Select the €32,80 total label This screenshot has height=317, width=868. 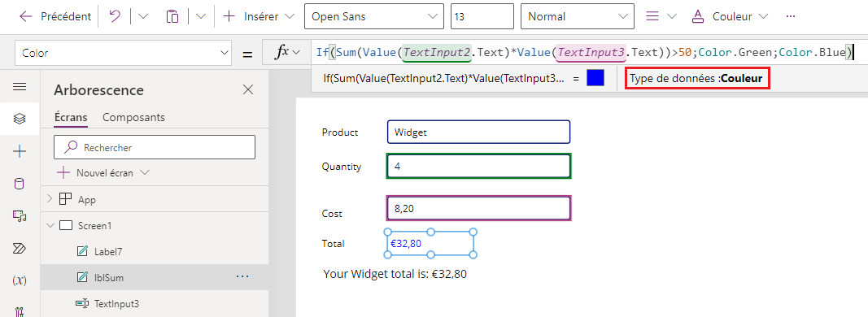430,243
